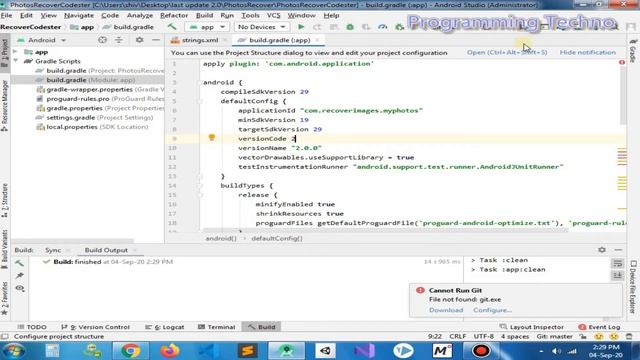640x360 pixels.
Task: Click the volume speaker tray icon
Action: pyautogui.click(x=556, y=351)
